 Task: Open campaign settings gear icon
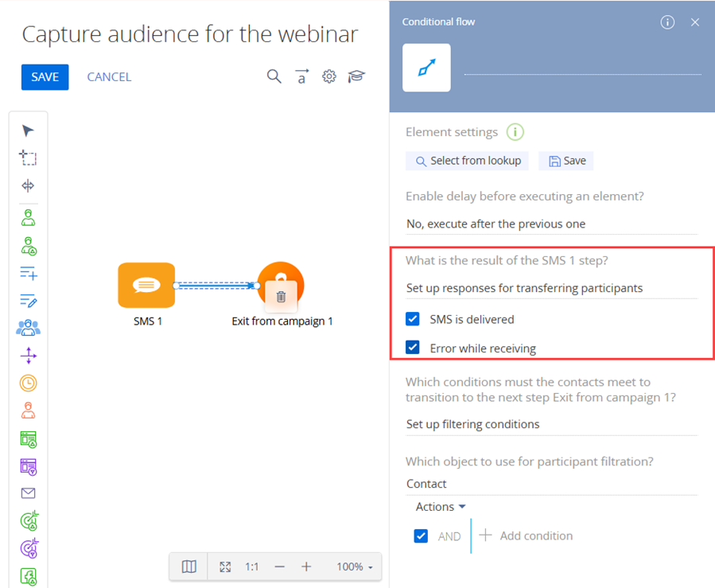click(x=329, y=76)
